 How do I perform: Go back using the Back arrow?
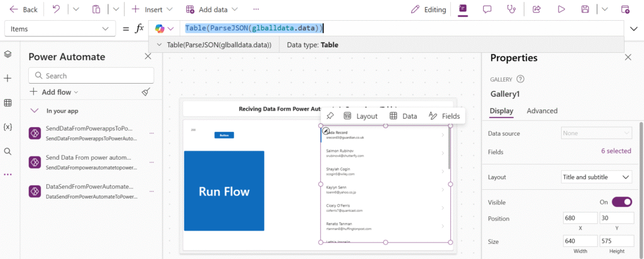[23, 9]
